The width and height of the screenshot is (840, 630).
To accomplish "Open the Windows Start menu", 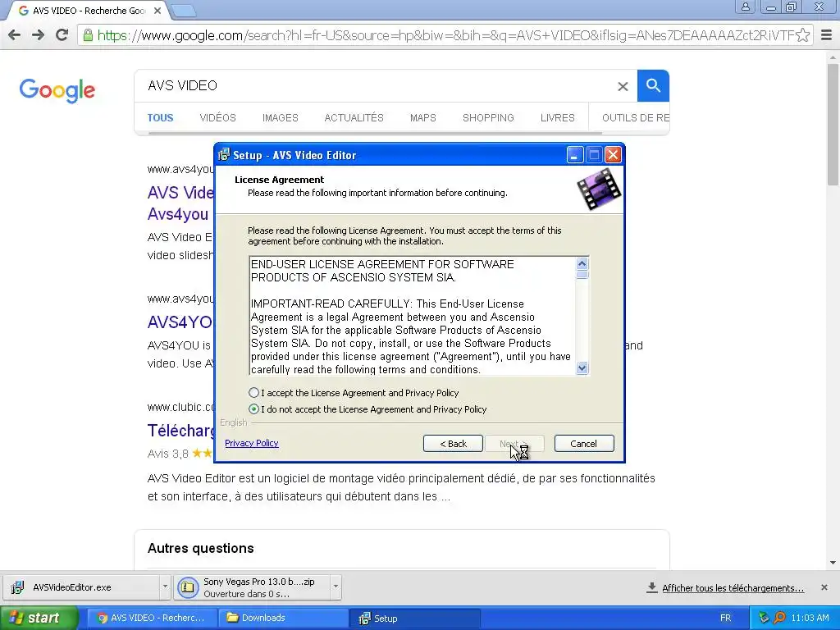I will (39, 618).
